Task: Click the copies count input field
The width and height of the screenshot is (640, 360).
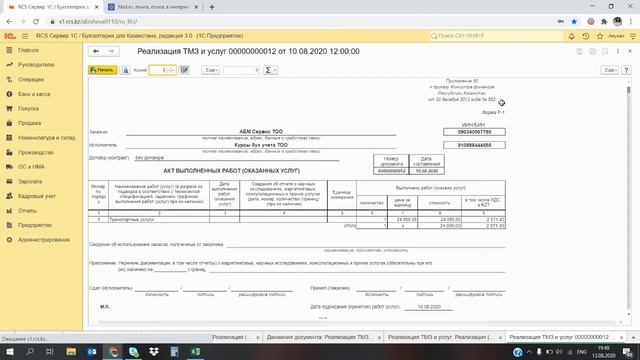Action: point(162,70)
